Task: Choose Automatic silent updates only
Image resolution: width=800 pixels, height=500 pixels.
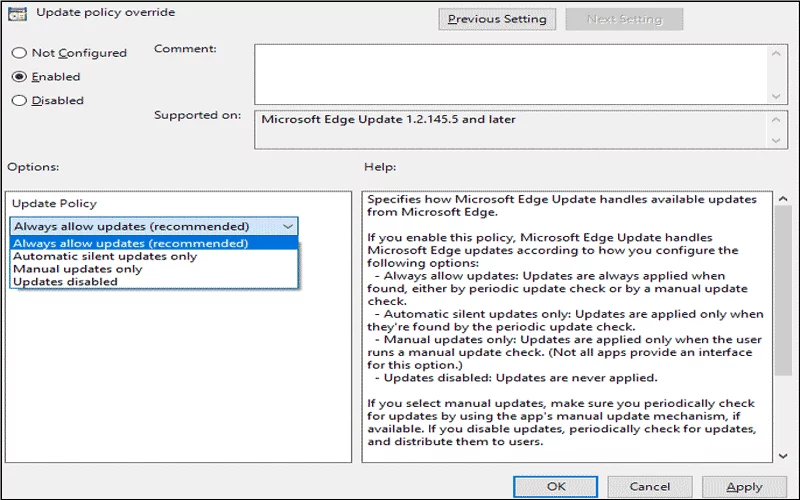Action: (154, 256)
